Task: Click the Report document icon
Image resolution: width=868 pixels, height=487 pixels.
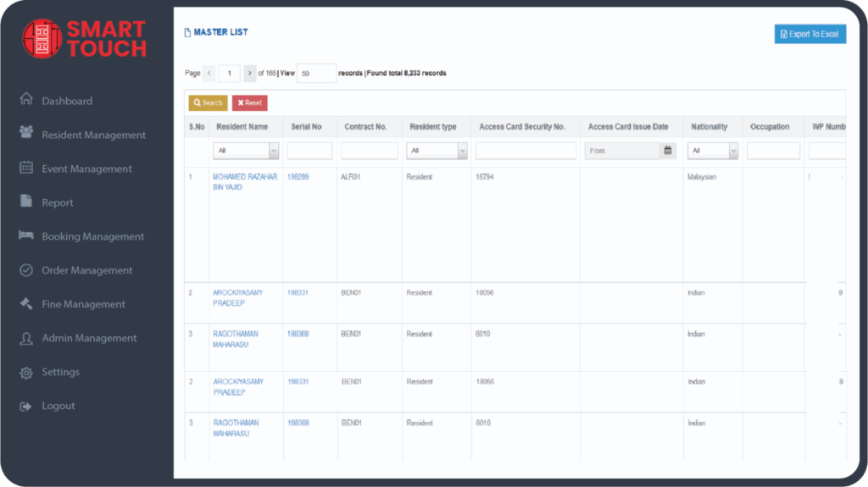Action: [26, 202]
